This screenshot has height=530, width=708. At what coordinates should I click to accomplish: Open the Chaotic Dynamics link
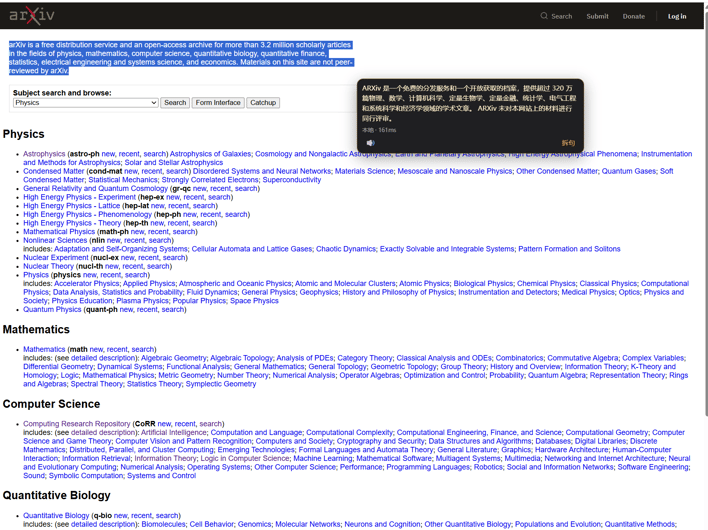click(x=345, y=249)
